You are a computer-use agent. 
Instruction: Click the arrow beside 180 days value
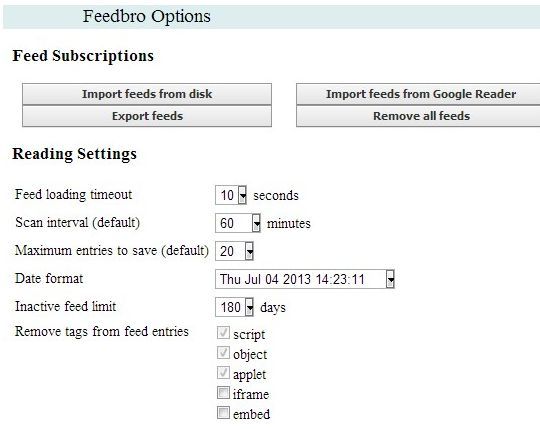point(249,307)
